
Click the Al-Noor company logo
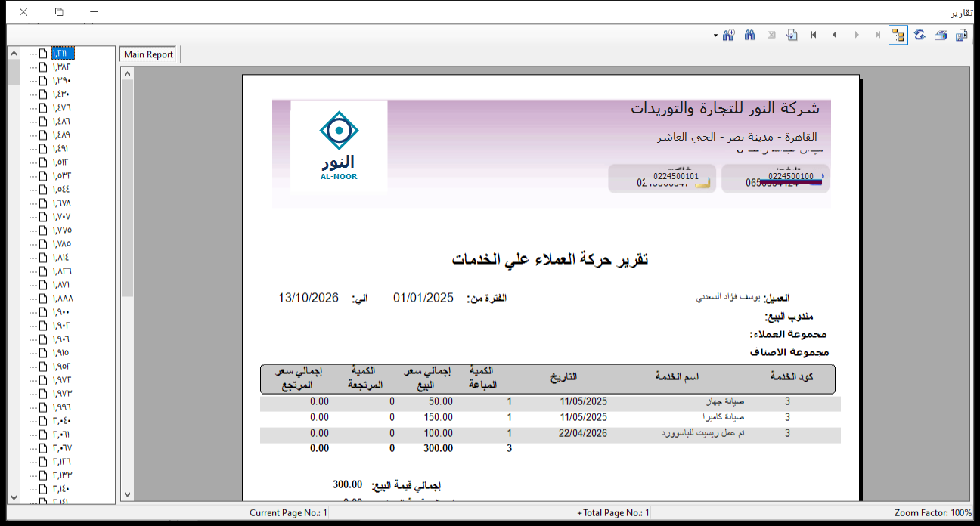point(339,146)
